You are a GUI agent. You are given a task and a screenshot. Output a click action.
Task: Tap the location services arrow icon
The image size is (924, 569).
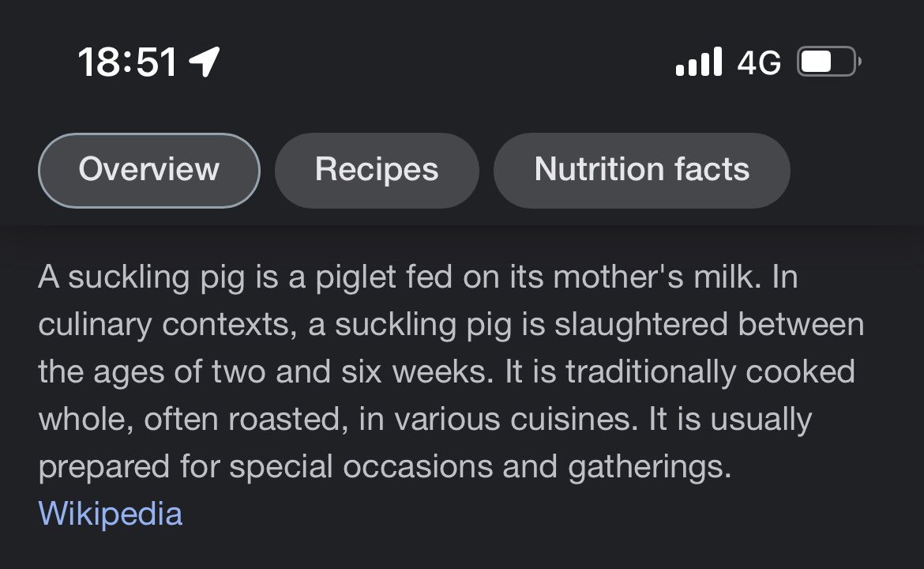(205, 62)
